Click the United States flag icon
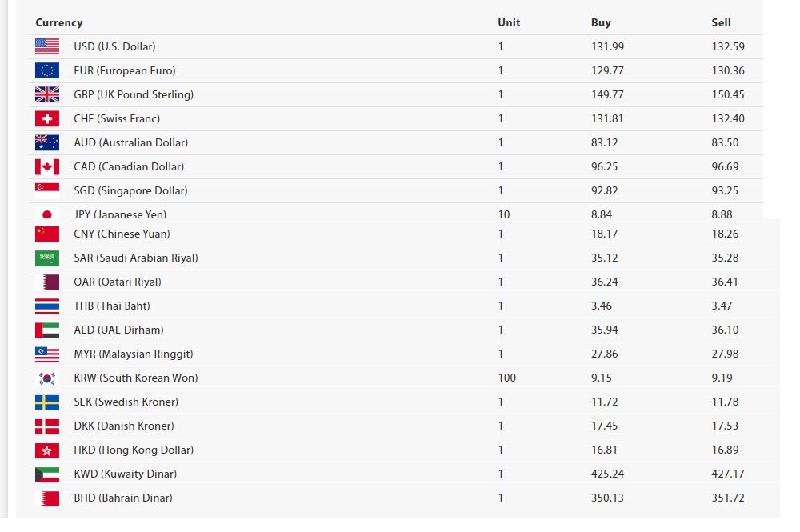800x532 pixels. pyautogui.click(x=47, y=46)
